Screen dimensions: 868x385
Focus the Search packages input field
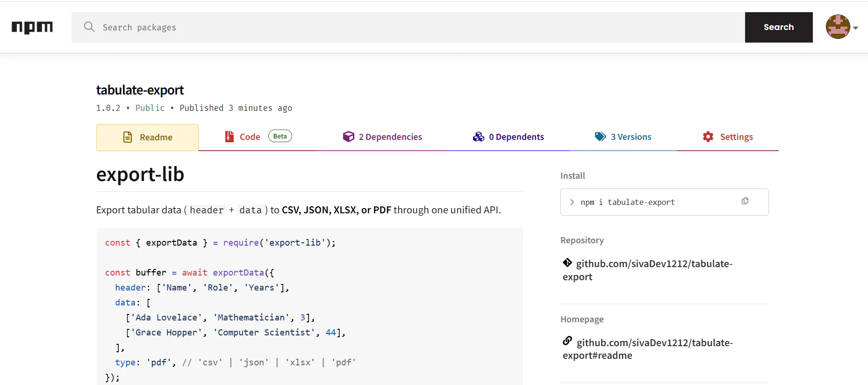(x=408, y=27)
